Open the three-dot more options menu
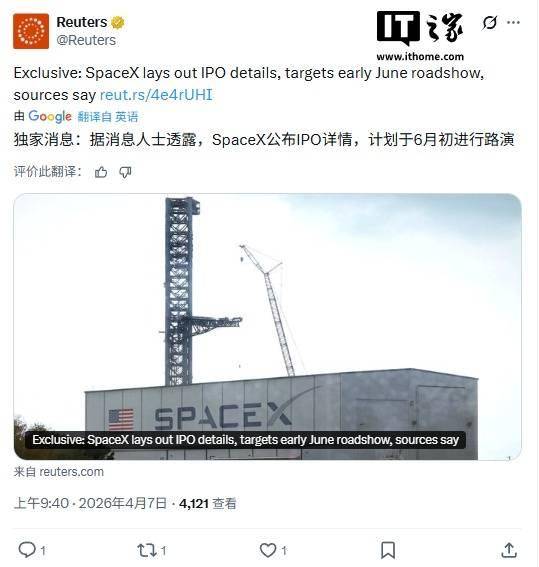This screenshot has width=539, height=567. pyautogui.click(x=513, y=22)
